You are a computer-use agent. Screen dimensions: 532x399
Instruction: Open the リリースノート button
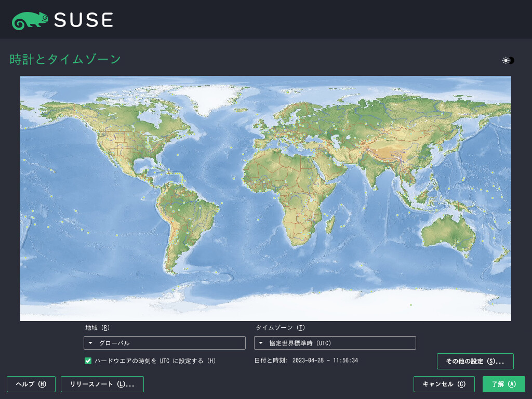[102, 384]
